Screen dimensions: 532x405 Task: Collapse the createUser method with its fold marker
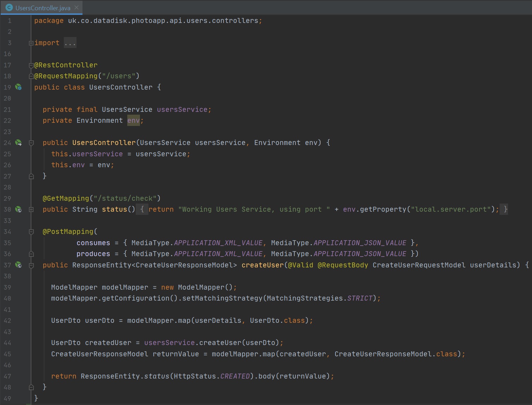coord(31,265)
